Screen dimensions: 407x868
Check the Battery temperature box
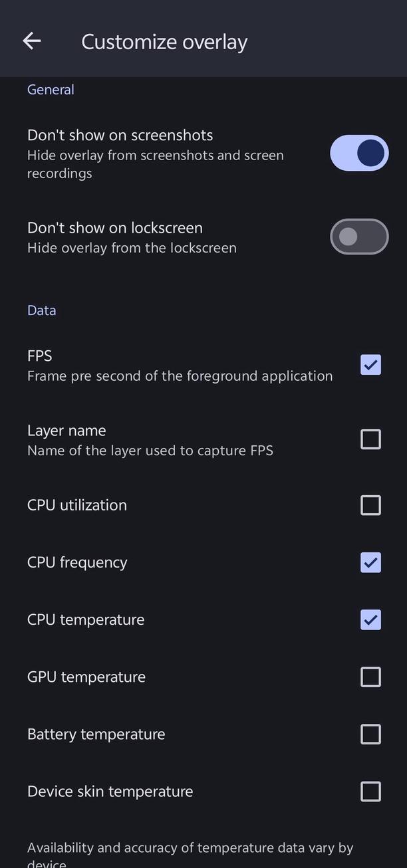(x=370, y=734)
